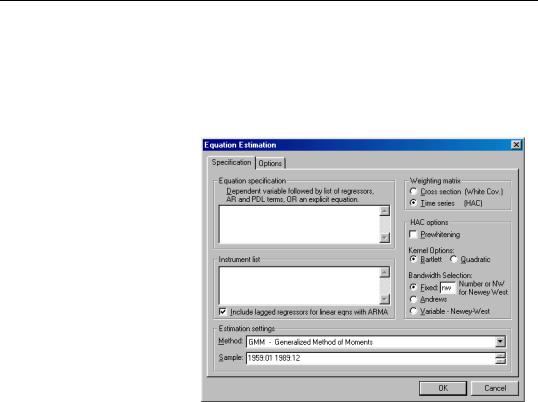Click the Sample field spinner arrows
538x402 pixels.
point(501,358)
